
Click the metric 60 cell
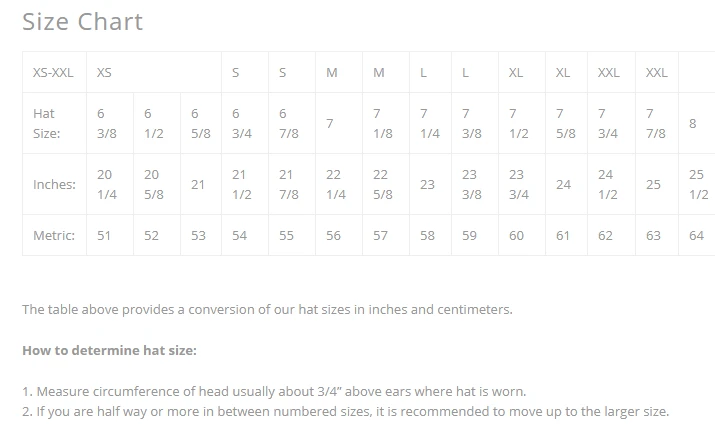click(516, 236)
